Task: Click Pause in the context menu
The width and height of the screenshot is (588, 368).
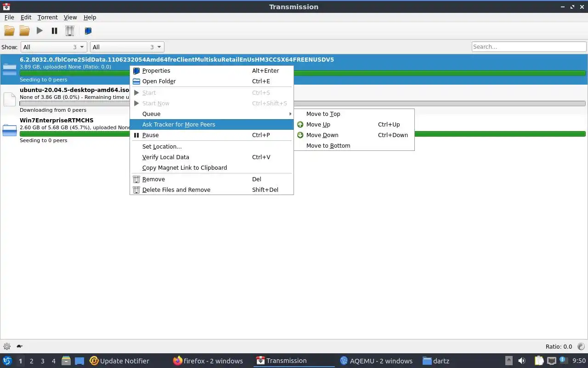Action: [x=212, y=135]
